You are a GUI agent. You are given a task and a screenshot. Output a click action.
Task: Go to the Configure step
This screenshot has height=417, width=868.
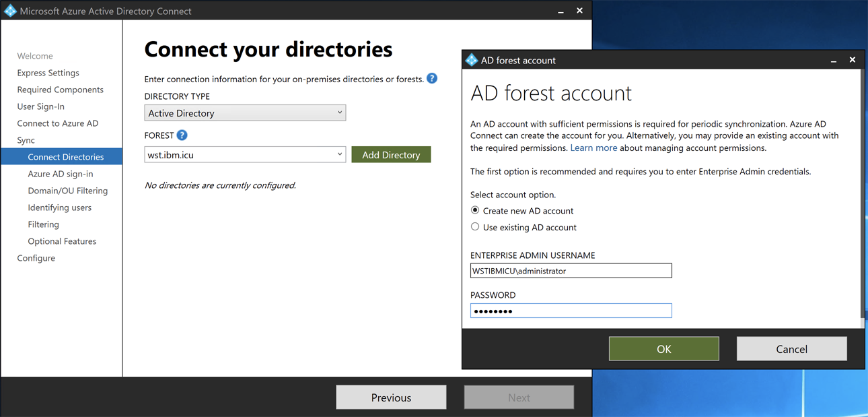(36, 258)
